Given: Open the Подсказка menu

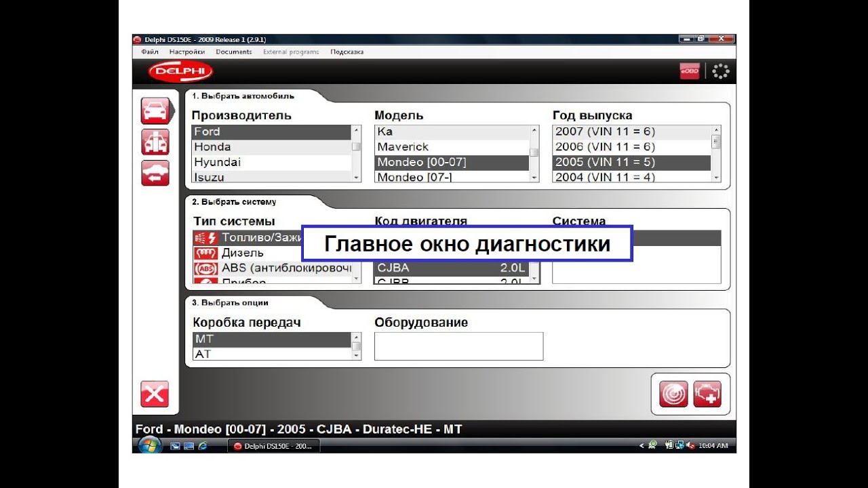Looking at the screenshot, I should [347, 52].
